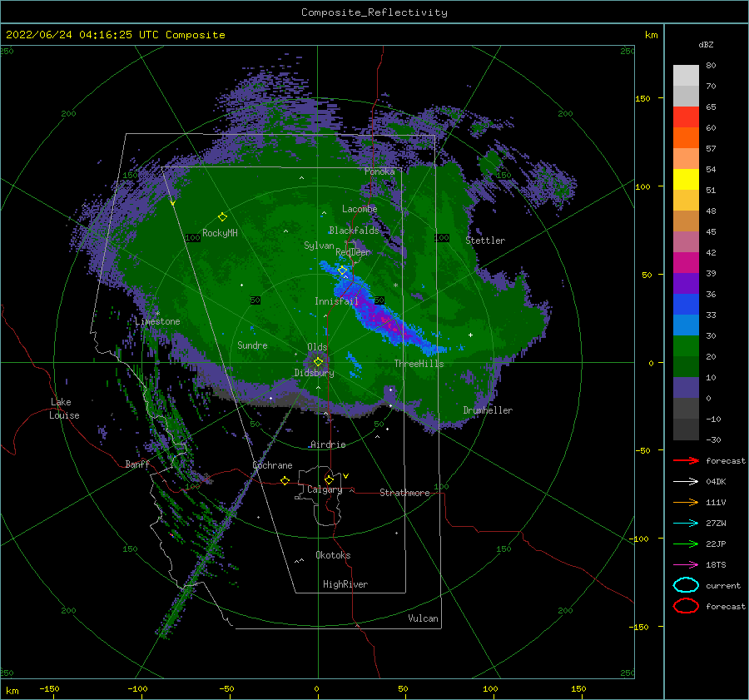The image size is (749, 700).
Task: Click the Lake Louise label
Action: 64,409
